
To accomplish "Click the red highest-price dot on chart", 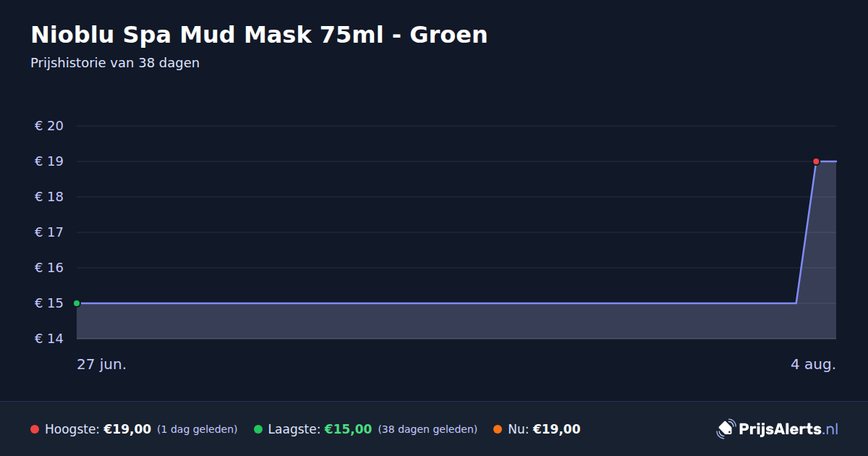I will point(816,161).
